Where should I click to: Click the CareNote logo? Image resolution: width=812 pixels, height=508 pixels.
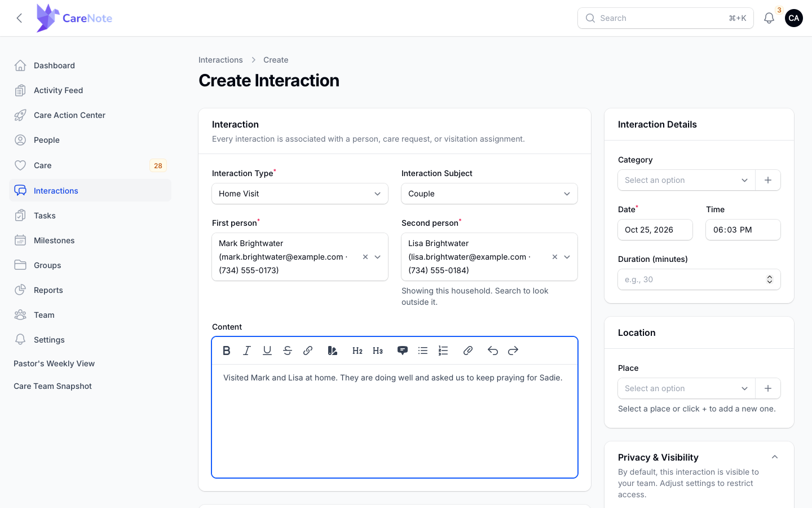pos(74,18)
